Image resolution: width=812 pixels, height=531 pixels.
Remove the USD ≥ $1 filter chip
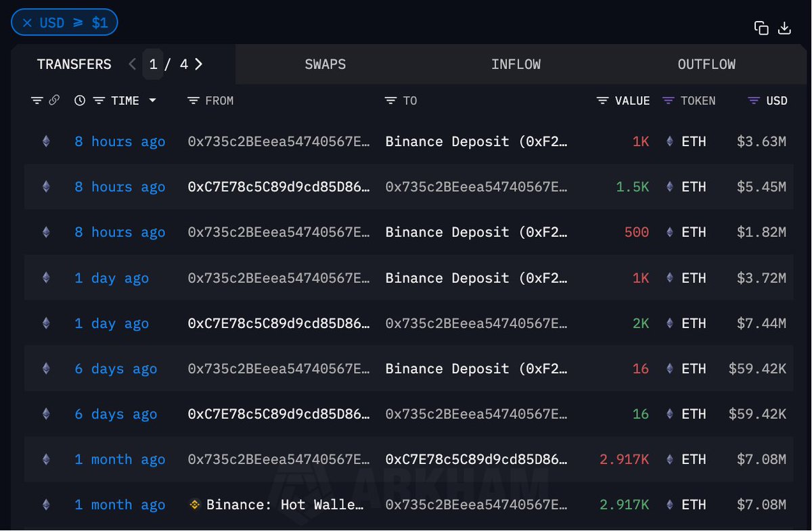click(x=27, y=23)
